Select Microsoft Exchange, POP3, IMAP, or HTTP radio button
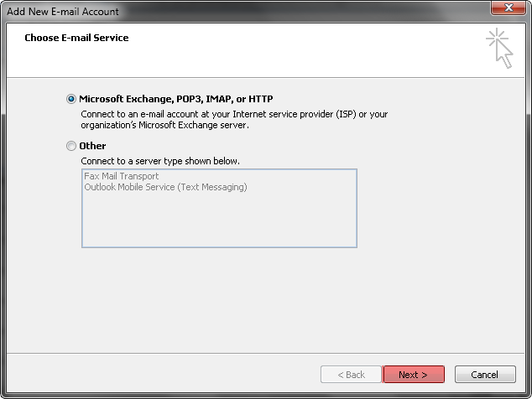Screen dimensions: 532x399 (x=71, y=99)
